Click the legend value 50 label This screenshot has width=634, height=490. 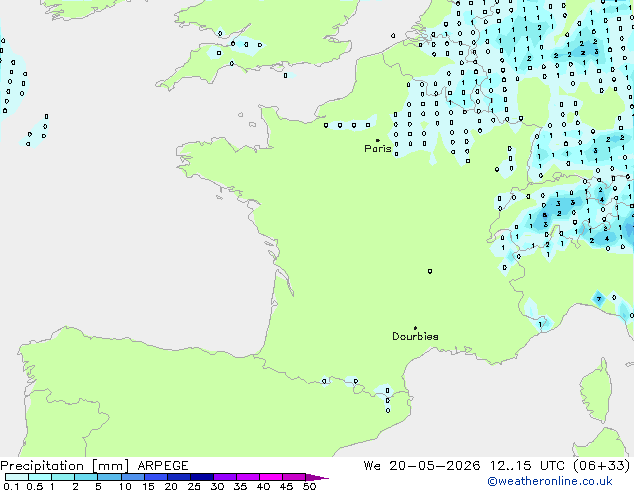click(x=310, y=486)
